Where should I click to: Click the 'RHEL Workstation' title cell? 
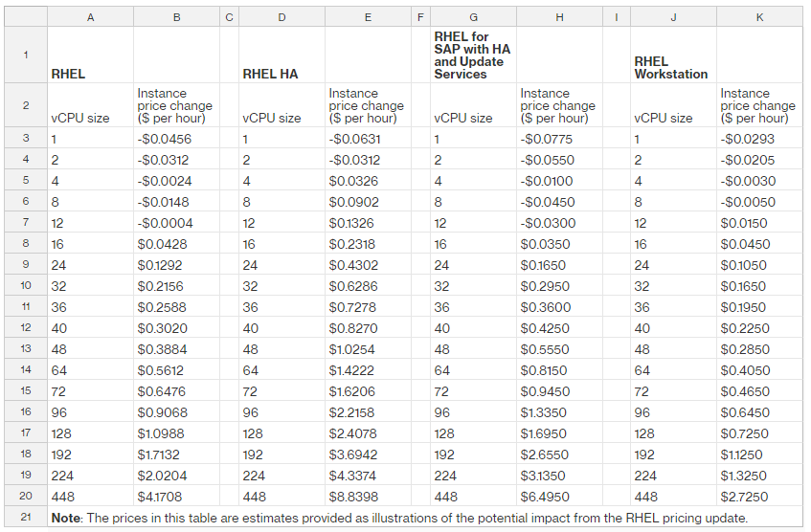pyautogui.click(x=673, y=55)
